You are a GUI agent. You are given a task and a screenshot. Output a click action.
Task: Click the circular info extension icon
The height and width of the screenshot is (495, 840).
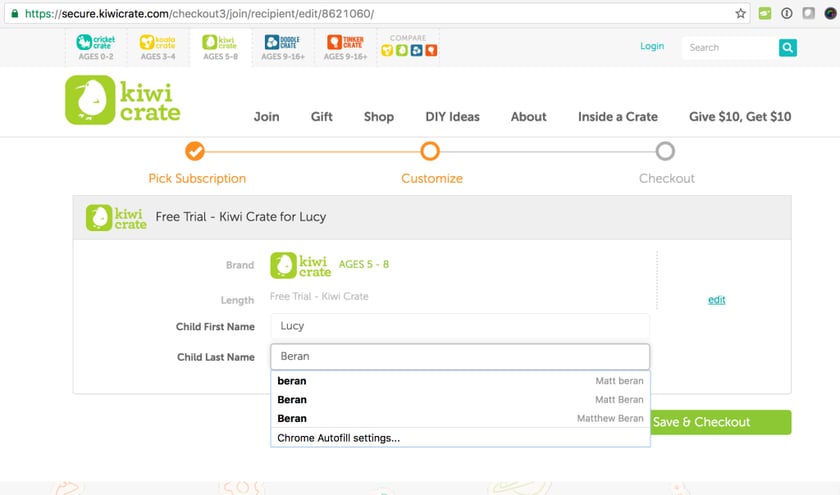[x=786, y=13]
